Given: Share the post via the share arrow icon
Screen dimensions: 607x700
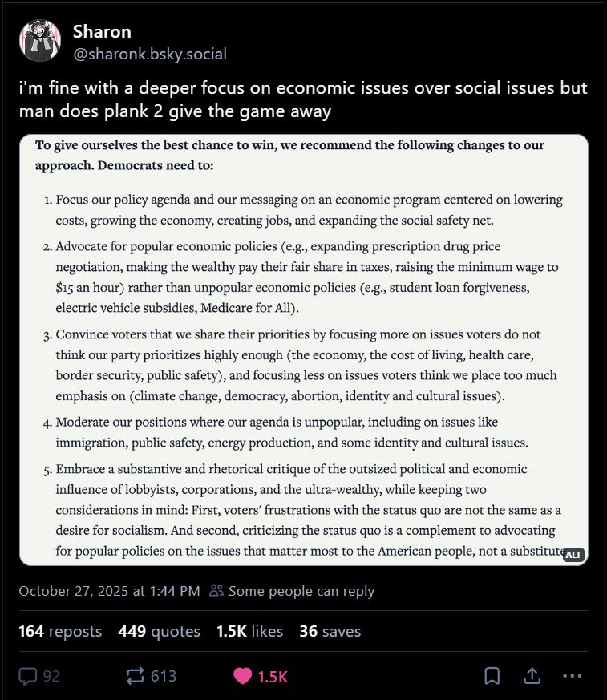Looking at the screenshot, I should [x=532, y=676].
